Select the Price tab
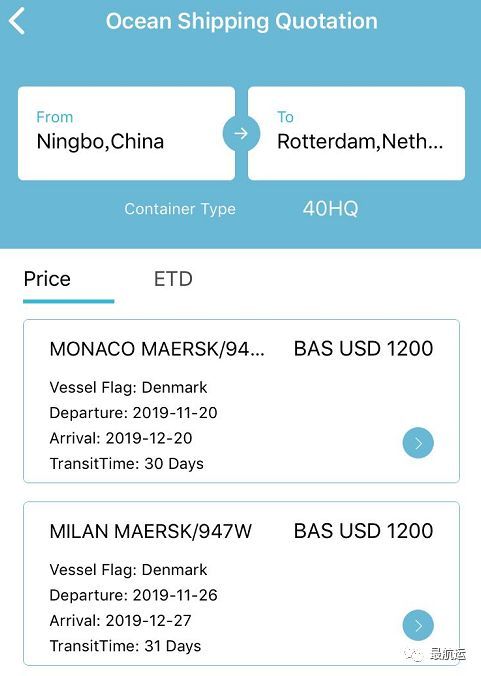 click(47, 279)
